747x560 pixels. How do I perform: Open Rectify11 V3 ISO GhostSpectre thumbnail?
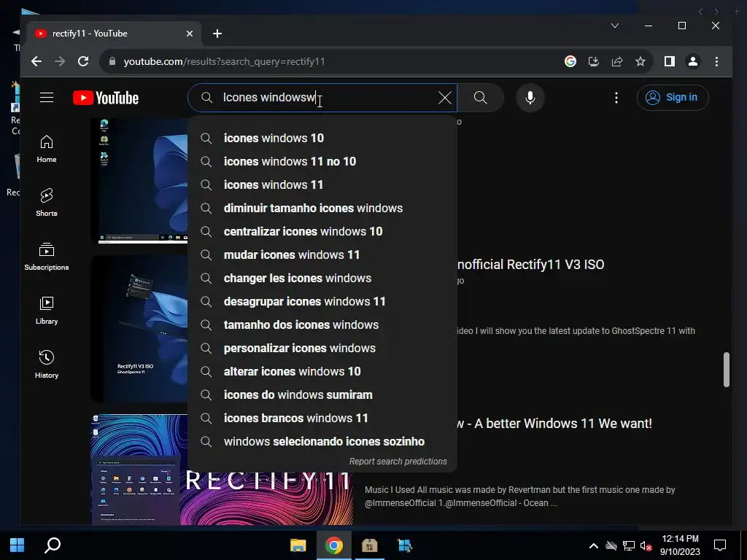click(139, 329)
